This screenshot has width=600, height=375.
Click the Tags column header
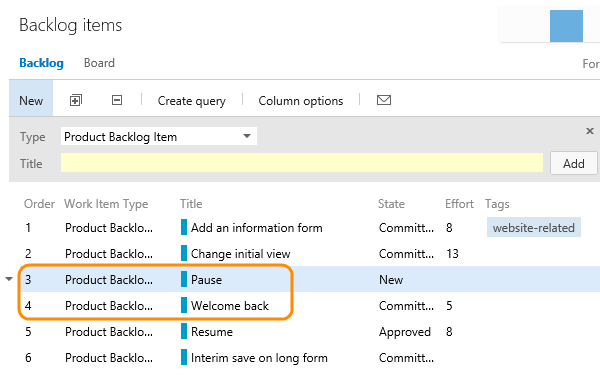(497, 204)
